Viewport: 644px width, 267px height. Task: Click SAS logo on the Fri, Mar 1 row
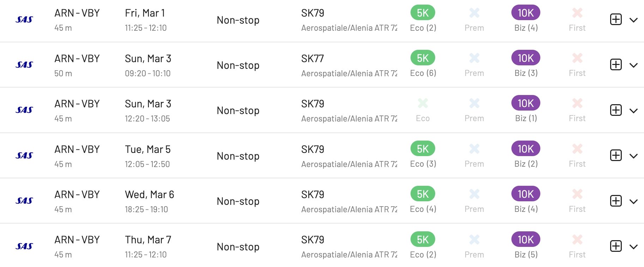(24, 20)
